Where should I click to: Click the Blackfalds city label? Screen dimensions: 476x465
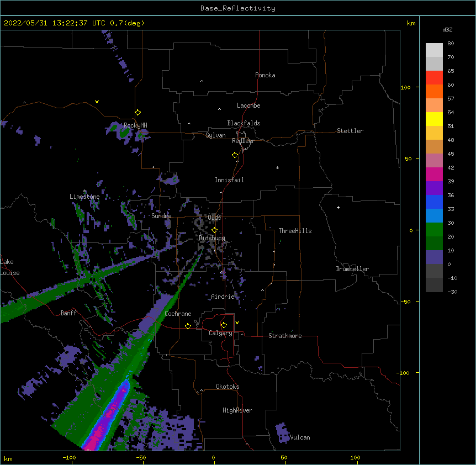coord(244,123)
